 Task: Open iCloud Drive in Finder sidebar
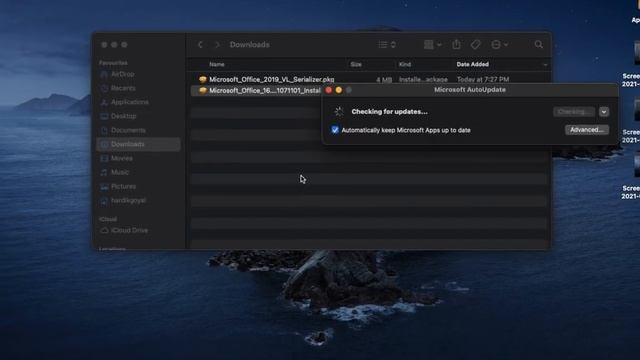click(x=129, y=230)
